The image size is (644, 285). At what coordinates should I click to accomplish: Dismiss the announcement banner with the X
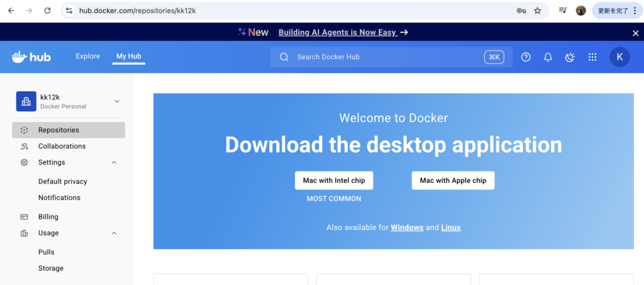coord(635,33)
